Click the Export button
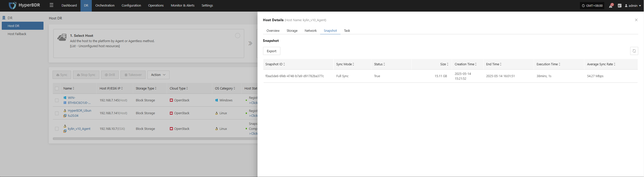Viewport: 644px width, 177px height. (272, 51)
